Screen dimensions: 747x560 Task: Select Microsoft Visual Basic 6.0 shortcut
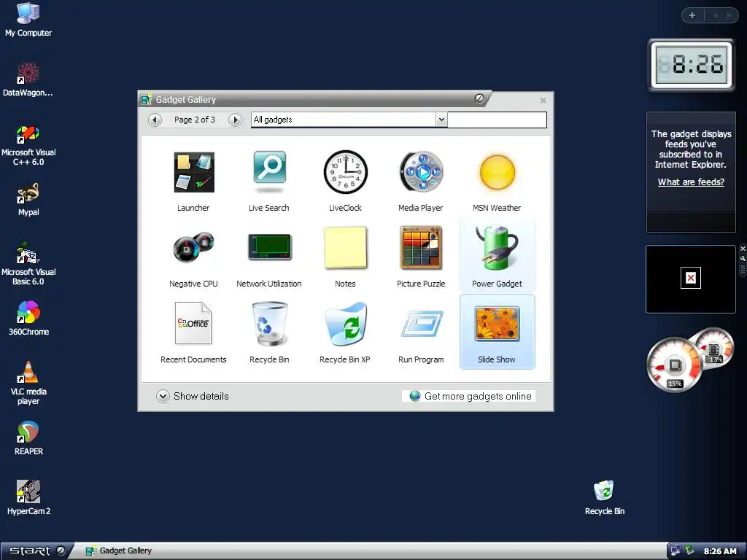point(28,264)
